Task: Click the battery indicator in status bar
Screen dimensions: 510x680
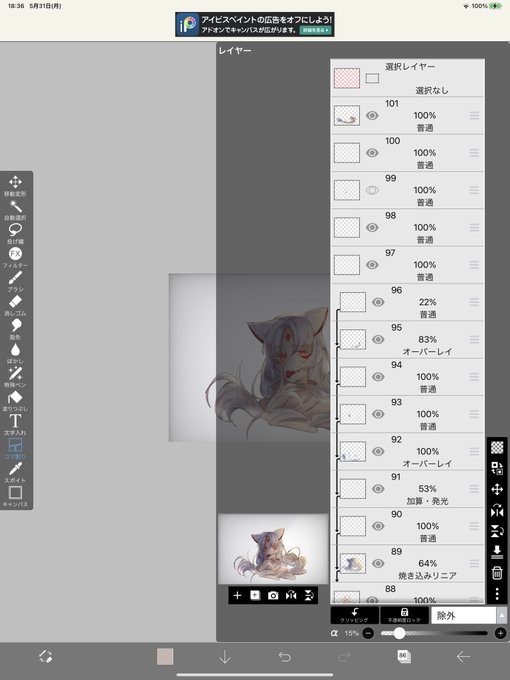Action: [x=496, y=6]
